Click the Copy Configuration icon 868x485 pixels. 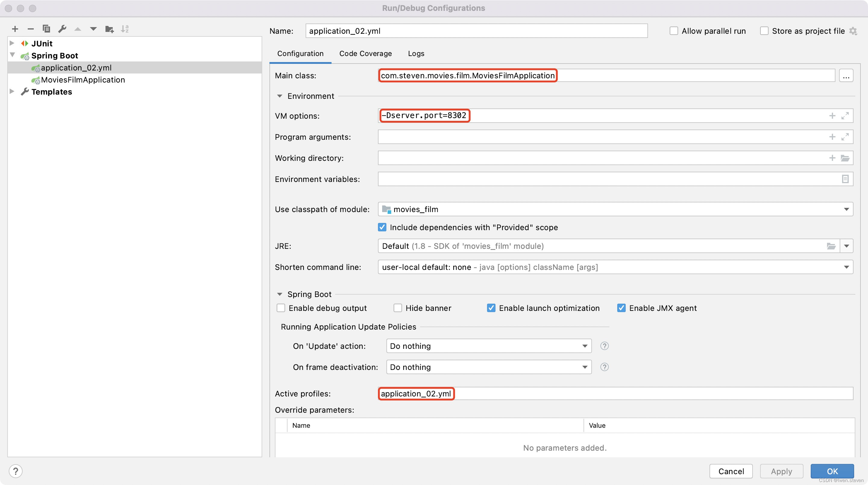pyautogui.click(x=46, y=29)
